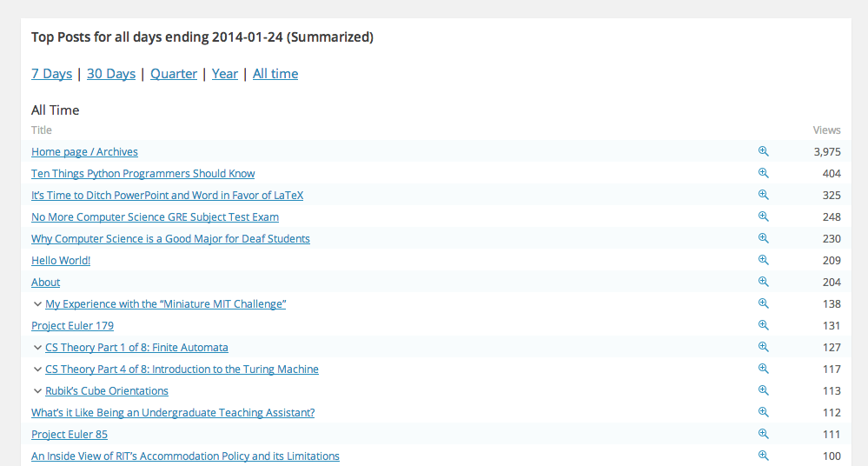The height and width of the screenshot is (466, 868).
Task: Click the 230 views value
Action: pos(832,239)
